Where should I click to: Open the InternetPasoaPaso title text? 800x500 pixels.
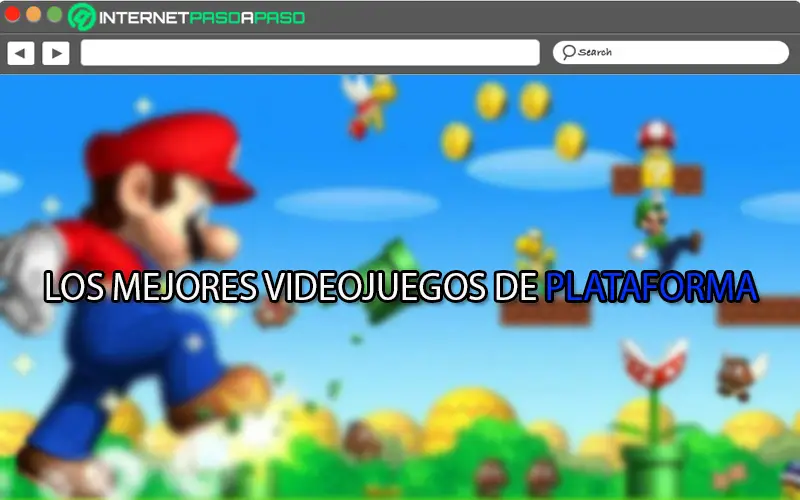point(202,18)
